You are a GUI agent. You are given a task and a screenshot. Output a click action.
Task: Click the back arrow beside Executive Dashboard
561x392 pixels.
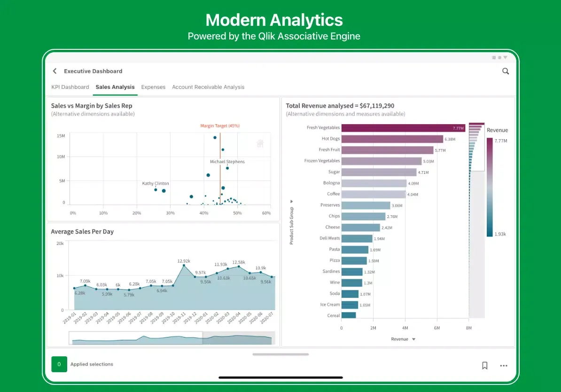point(55,71)
